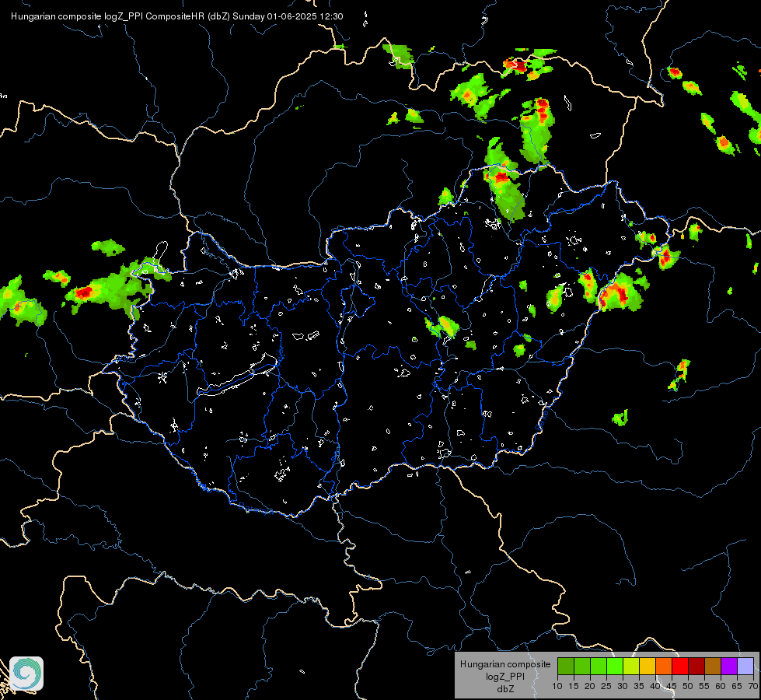Click the "60" legend scale value
The width and height of the screenshot is (761, 700).
[x=721, y=687]
